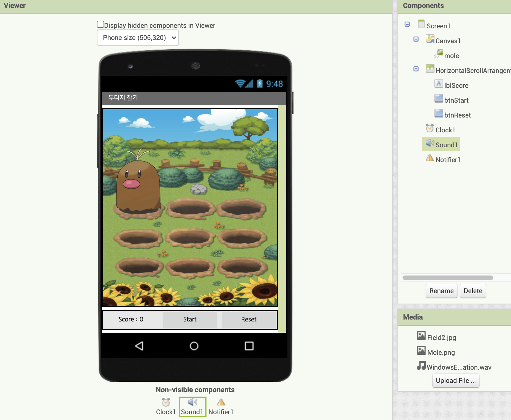Screen dimensions: 511x420
Task: Select Notifier1 in the Components tree
Action: tap(448, 160)
